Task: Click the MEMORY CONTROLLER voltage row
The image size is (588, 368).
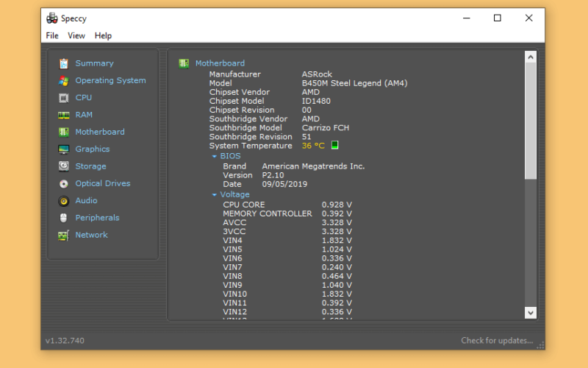Action: [x=287, y=213]
